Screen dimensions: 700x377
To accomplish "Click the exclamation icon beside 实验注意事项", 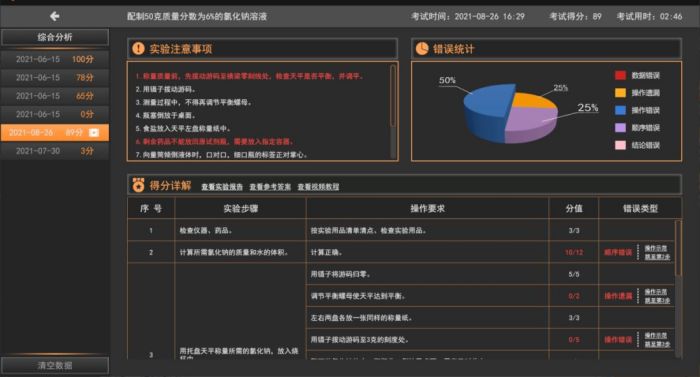I will 138,49.
